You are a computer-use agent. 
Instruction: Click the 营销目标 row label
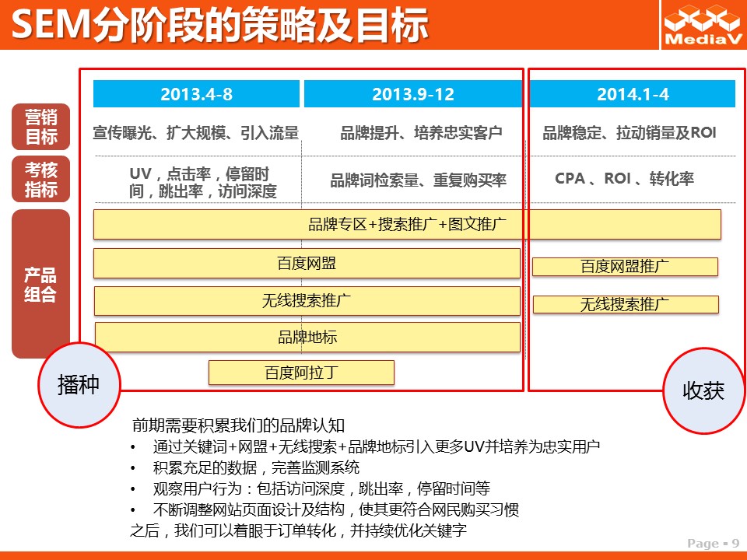point(40,128)
